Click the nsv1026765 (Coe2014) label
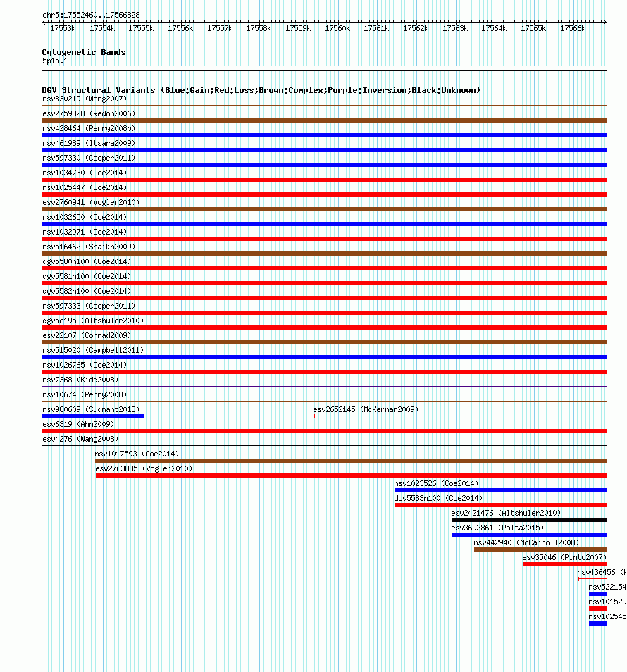627x672 pixels. [85, 365]
